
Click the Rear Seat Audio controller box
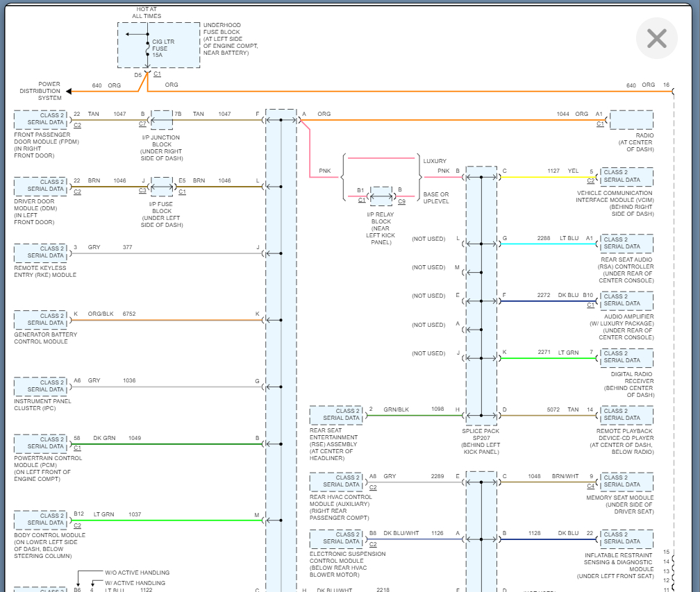coord(627,244)
